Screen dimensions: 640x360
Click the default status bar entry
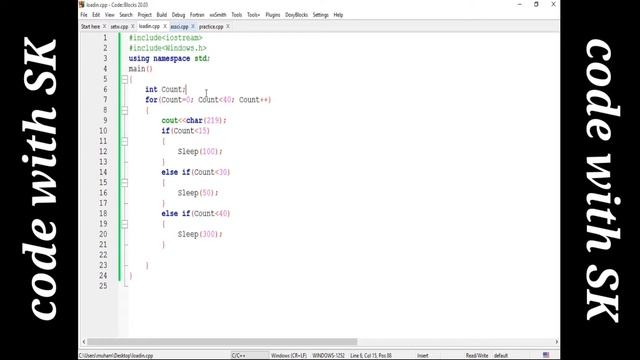pyautogui.click(x=501, y=356)
